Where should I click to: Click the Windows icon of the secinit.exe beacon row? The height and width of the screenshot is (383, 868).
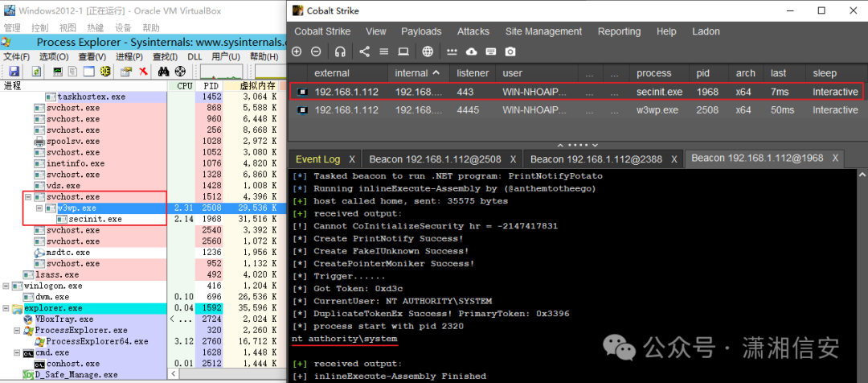pyautogui.click(x=302, y=92)
